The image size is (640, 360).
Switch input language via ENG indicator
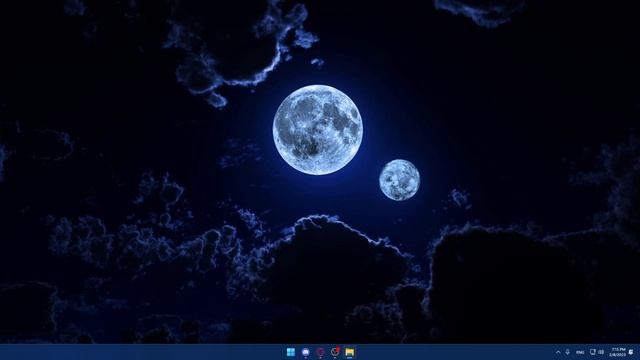pyautogui.click(x=580, y=352)
